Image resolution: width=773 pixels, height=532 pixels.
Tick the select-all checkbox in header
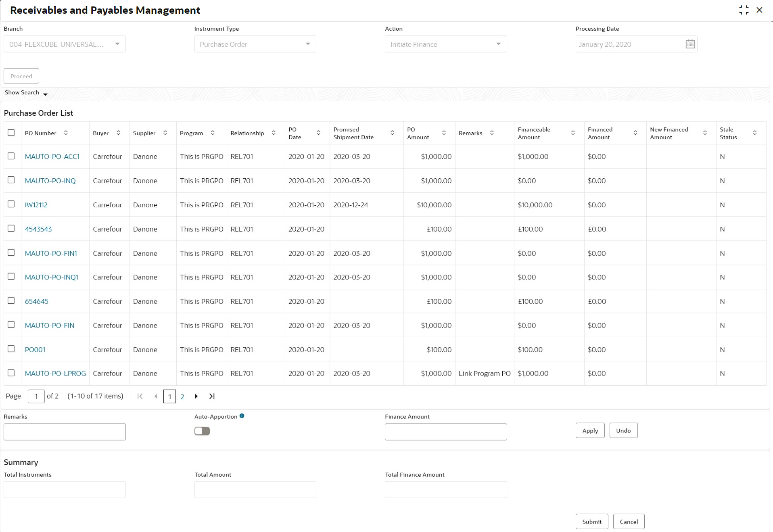pos(11,133)
